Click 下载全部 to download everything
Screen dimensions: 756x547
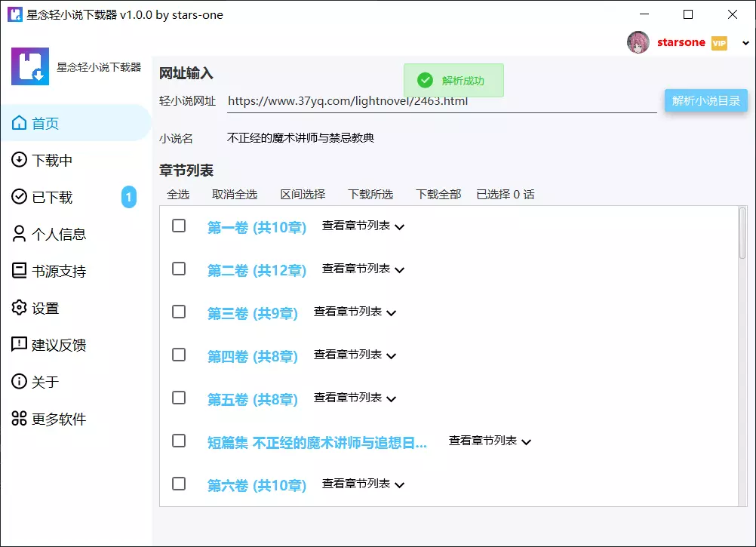coord(438,195)
